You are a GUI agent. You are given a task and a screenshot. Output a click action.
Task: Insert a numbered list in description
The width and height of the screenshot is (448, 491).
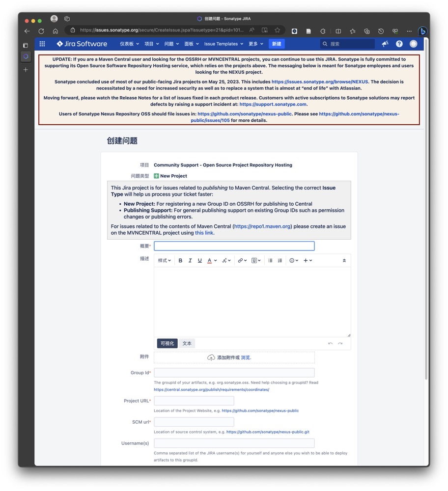click(x=280, y=261)
